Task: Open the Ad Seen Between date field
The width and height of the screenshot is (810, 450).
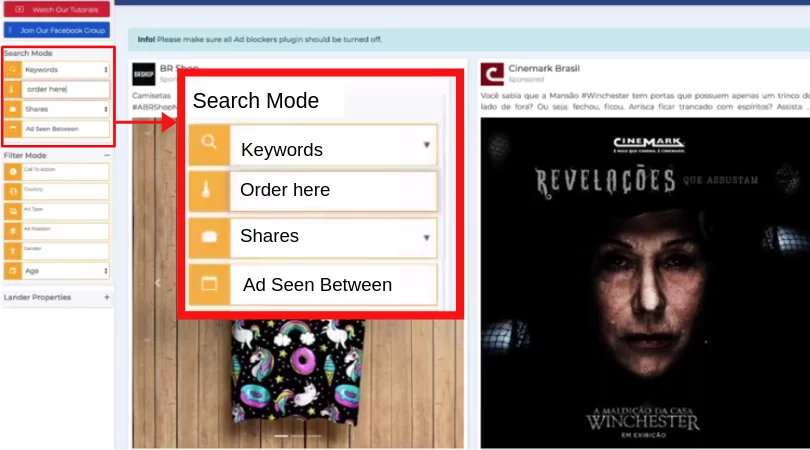Action: (66, 129)
